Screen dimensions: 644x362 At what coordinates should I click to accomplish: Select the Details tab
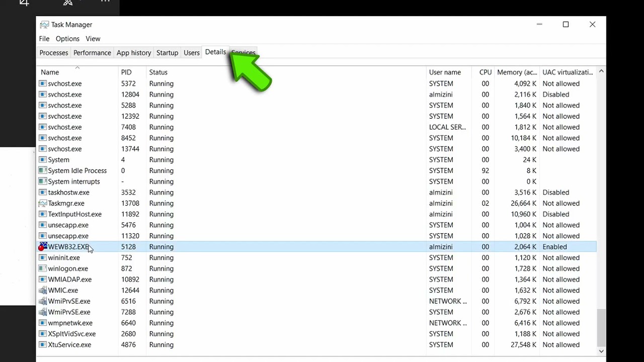click(x=215, y=52)
